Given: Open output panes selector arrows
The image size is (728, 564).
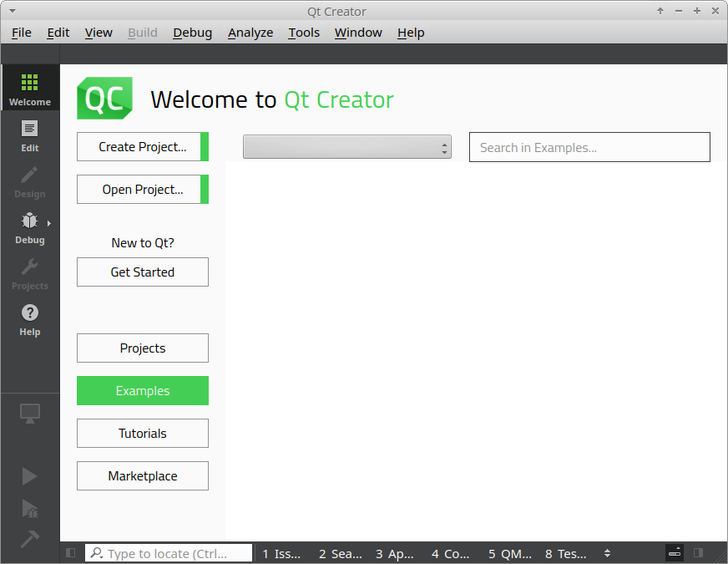Looking at the screenshot, I should point(607,553).
